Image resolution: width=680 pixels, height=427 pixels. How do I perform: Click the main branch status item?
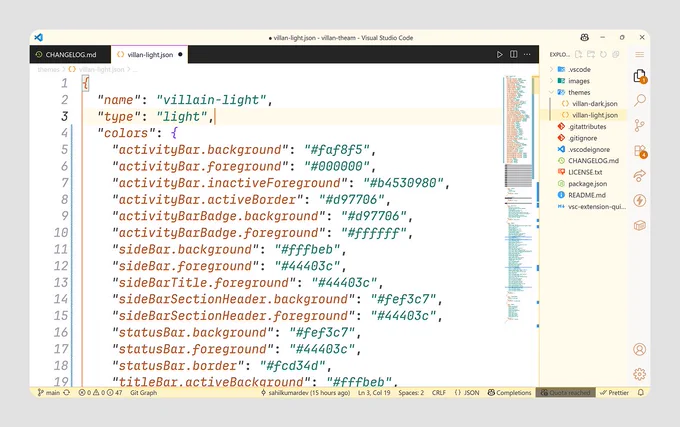49,392
